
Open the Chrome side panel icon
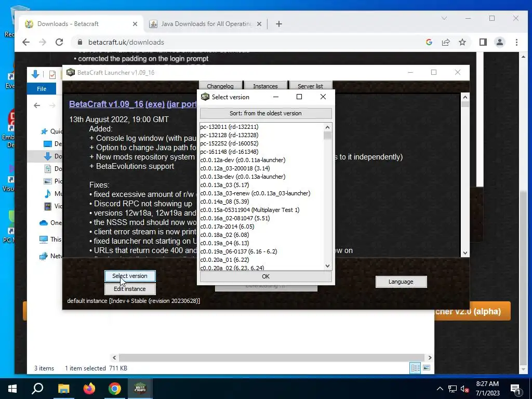point(483,42)
